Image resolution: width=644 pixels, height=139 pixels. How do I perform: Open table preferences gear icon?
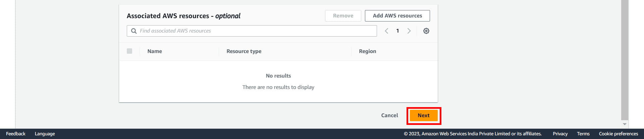[x=426, y=31]
